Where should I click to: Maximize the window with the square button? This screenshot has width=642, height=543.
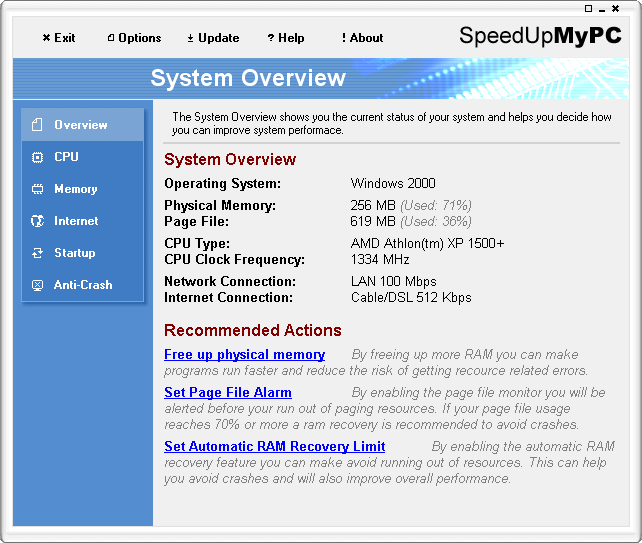click(x=588, y=8)
